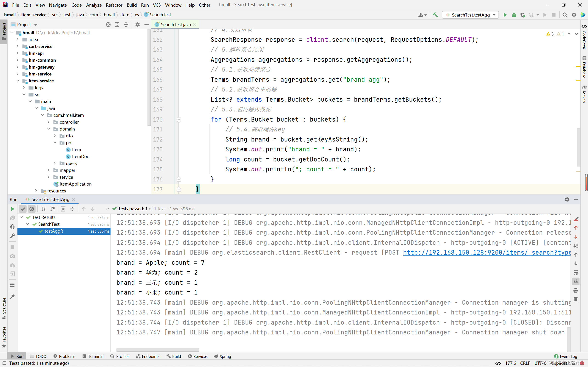
Task: Click the Build project hammer icon
Action: tap(435, 15)
